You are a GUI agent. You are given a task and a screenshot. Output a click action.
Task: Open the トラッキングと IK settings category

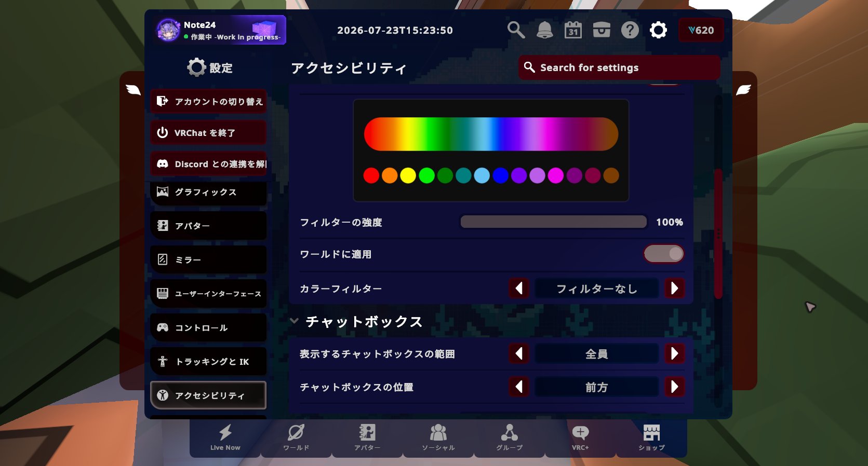pyautogui.click(x=208, y=362)
